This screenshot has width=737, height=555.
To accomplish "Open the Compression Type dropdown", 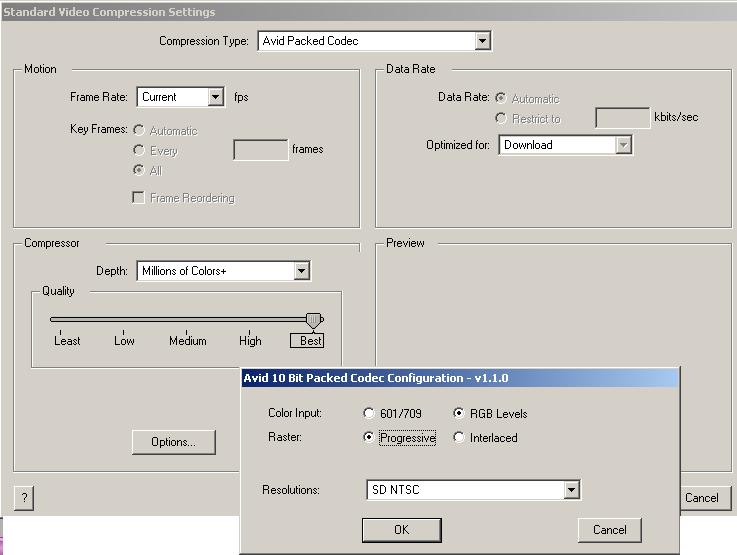I will pos(374,41).
